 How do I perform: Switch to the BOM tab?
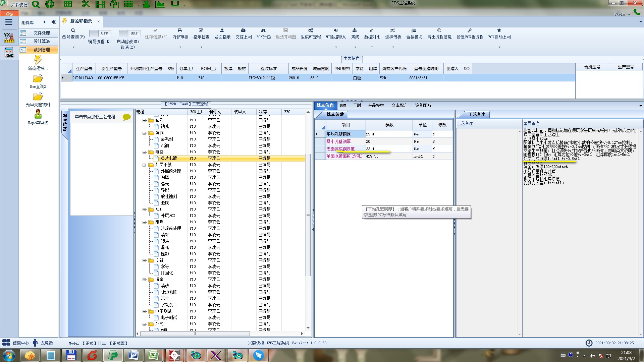(x=343, y=105)
